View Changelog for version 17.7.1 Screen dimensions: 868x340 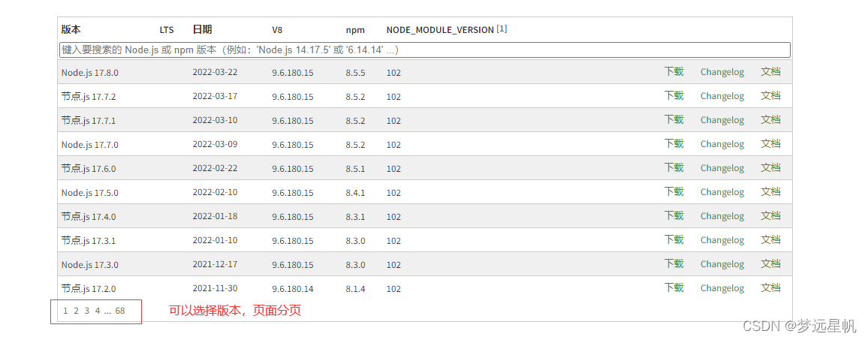coord(722,120)
